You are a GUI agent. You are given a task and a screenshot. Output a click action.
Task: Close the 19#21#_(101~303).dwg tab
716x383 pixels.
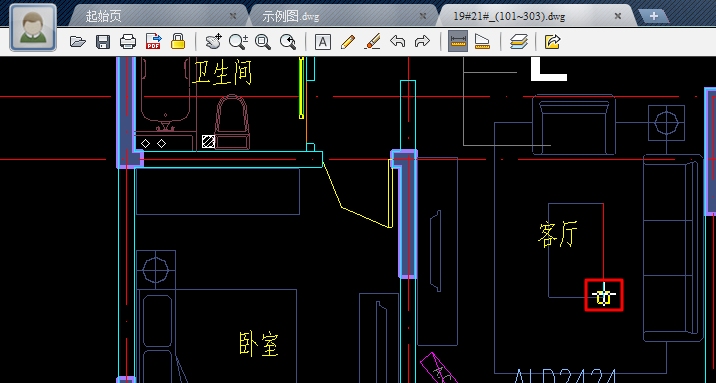(618, 16)
